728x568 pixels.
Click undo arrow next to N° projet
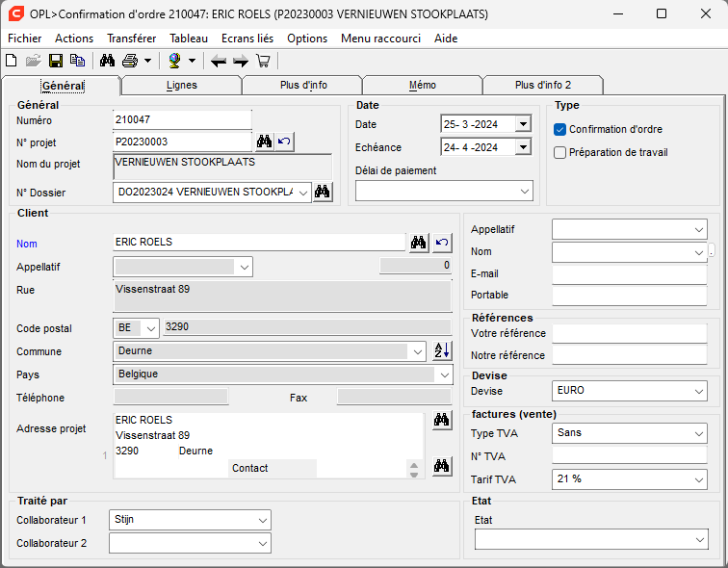[284, 142]
